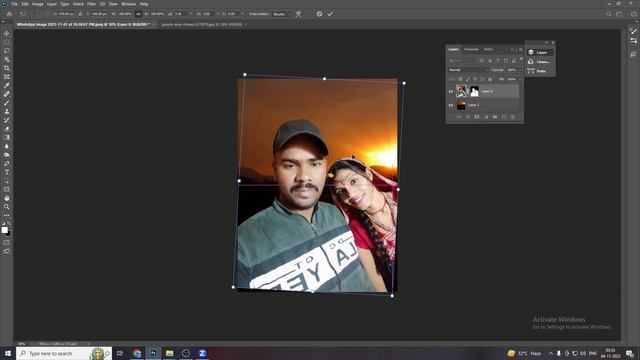Switch to the Paths tab
This screenshot has height=360, width=640.
[489, 49]
